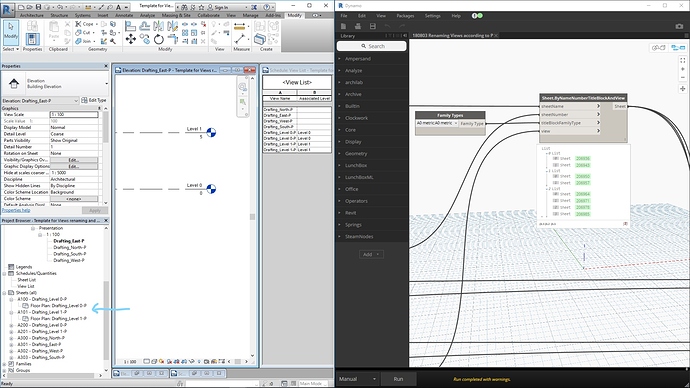Click the Run button
690x388 pixels.
[398, 379]
